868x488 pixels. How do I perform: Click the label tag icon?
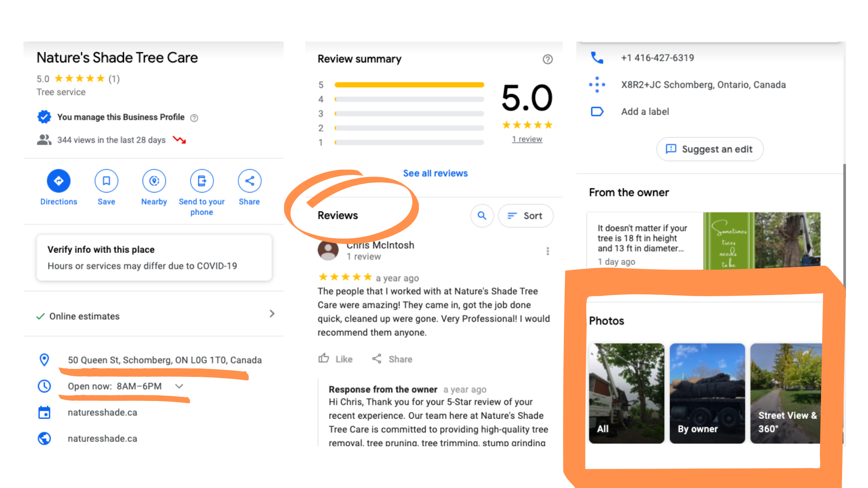(597, 112)
